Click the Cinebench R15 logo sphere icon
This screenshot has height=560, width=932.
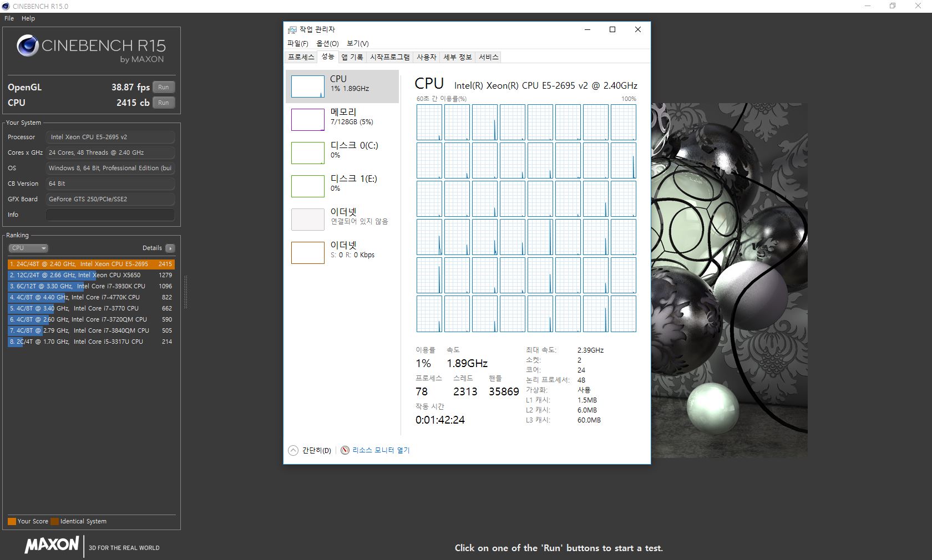[27, 45]
